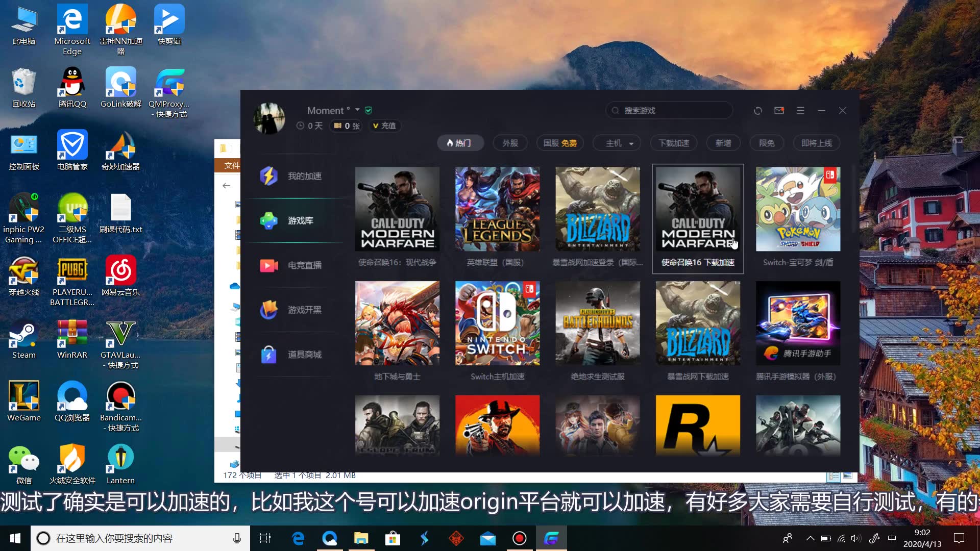Click the Bandicam record icon on taskbar
The width and height of the screenshot is (980, 551).
520,538
